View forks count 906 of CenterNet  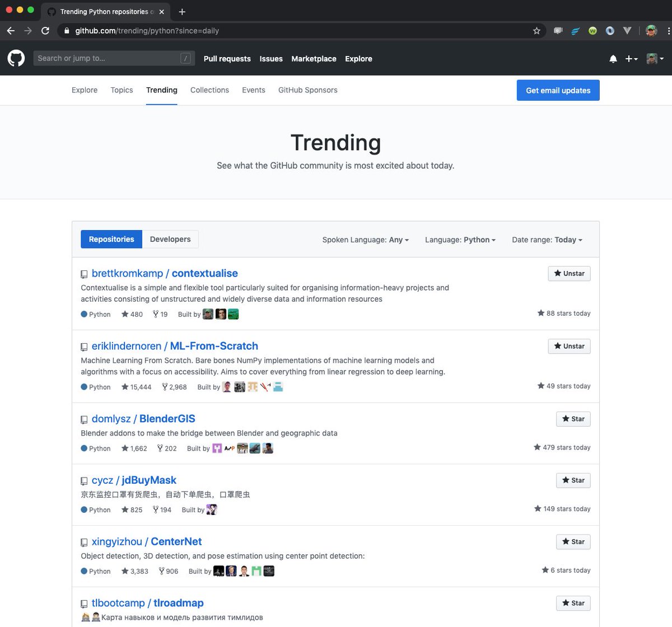[169, 572]
